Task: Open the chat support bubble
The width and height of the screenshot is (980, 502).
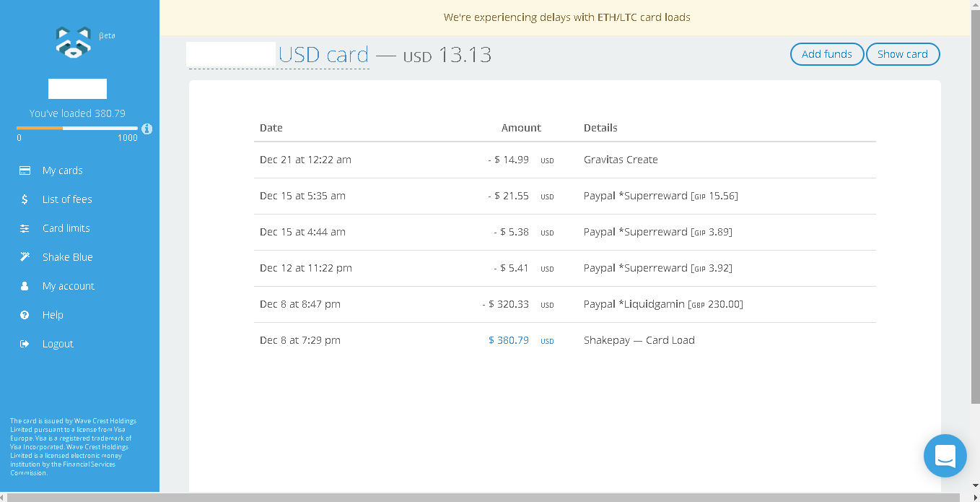Action: click(x=945, y=456)
